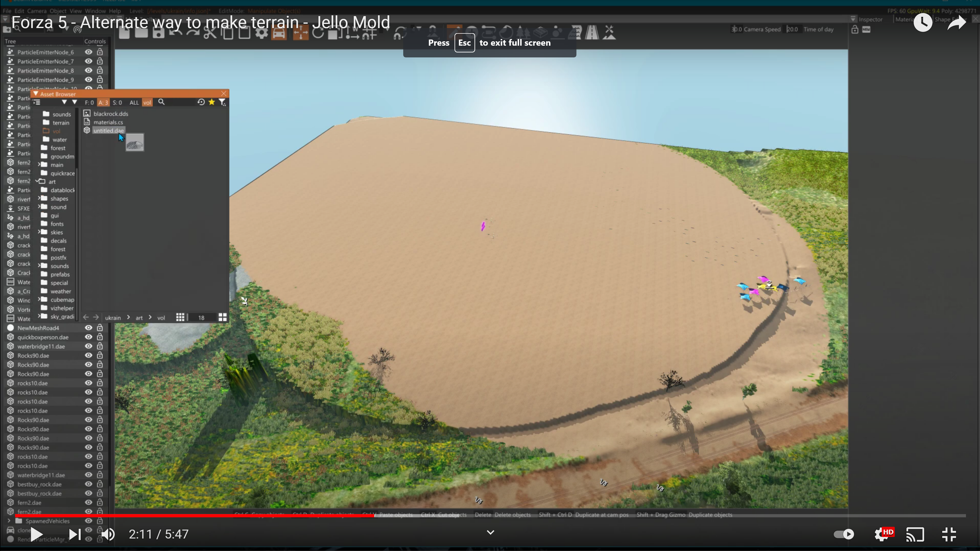Select the orange vehicle mode icon
Screen dimensions: 980x551
[279, 33]
